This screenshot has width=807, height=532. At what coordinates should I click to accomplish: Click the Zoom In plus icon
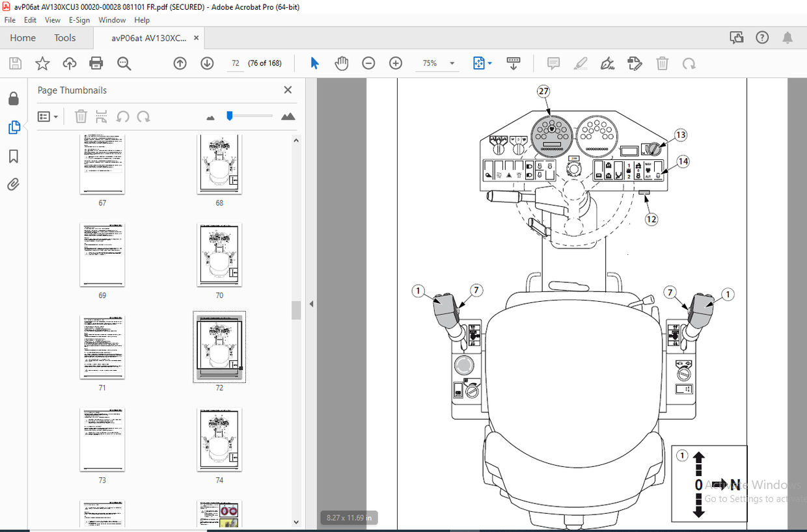click(396, 63)
